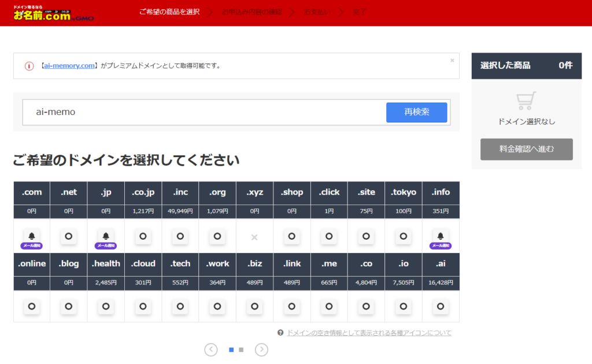Click the お名前.com logo
This screenshot has width=592, height=364.
pos(53,13)
